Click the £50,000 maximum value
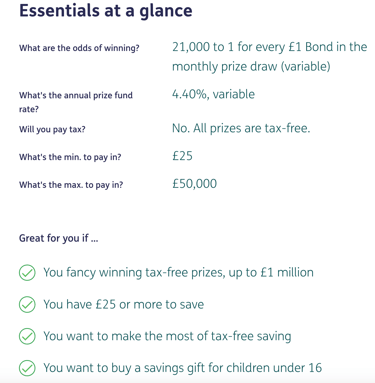This screenshot has height=383, width=375. (x=194, y=184)
